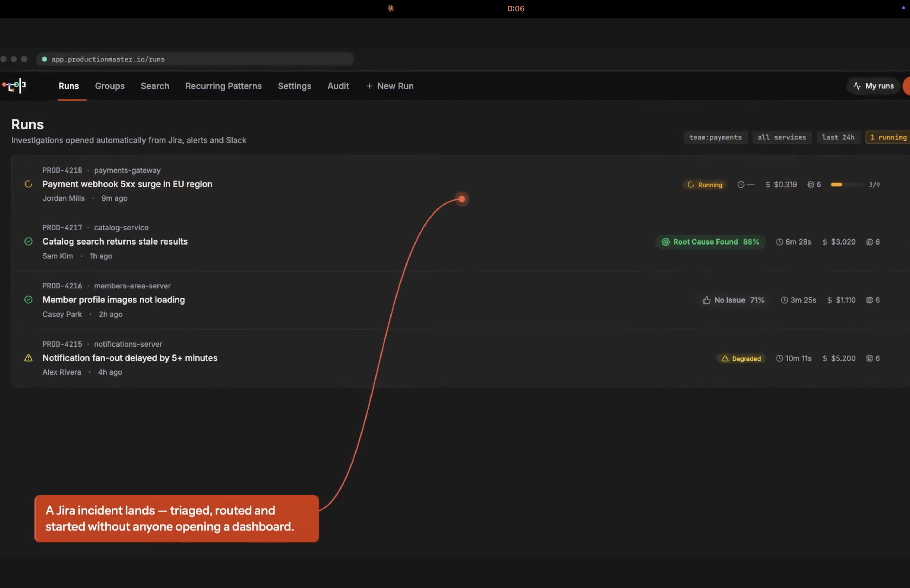910x588 pixels.
Task: Click the agents chip icon in Catalog search row
Action: tap(869, 242)
